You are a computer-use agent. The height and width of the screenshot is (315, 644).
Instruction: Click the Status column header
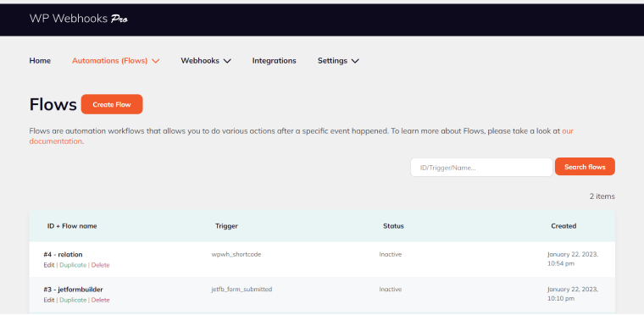pos(393,226)
